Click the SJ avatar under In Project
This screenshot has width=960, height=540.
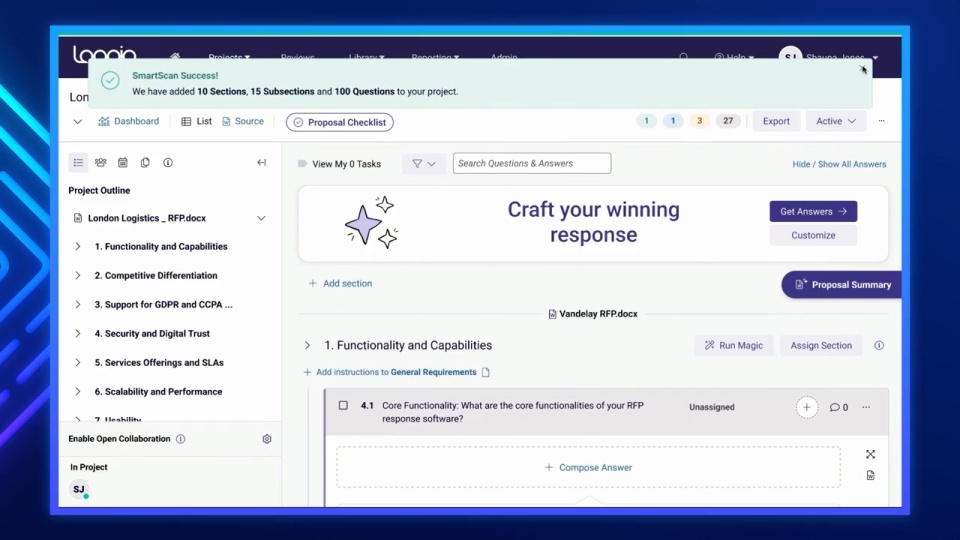[79, 489]
